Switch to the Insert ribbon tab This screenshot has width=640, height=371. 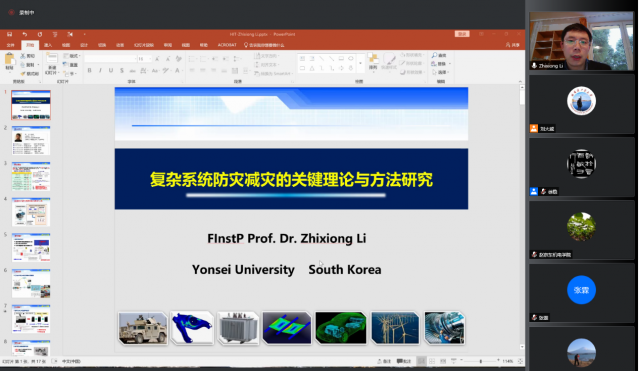48,45
